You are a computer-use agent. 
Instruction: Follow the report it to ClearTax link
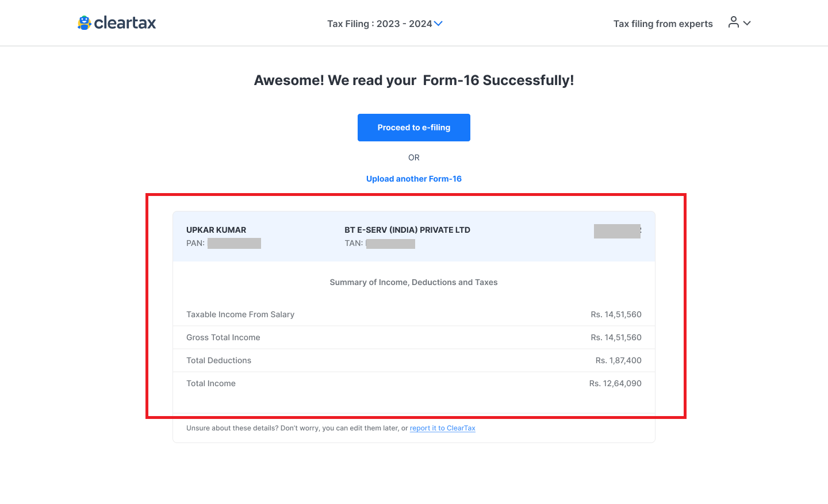coord(443,428)
